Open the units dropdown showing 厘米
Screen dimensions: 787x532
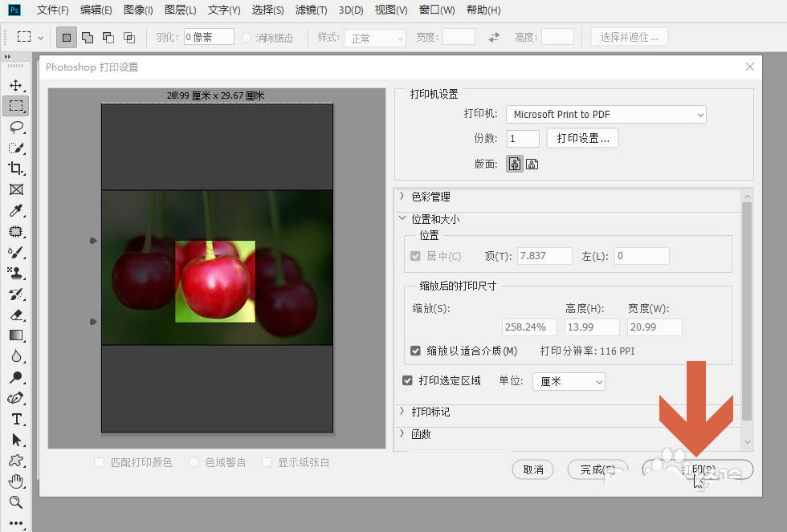pyautogui.click(x=569, y=382)
